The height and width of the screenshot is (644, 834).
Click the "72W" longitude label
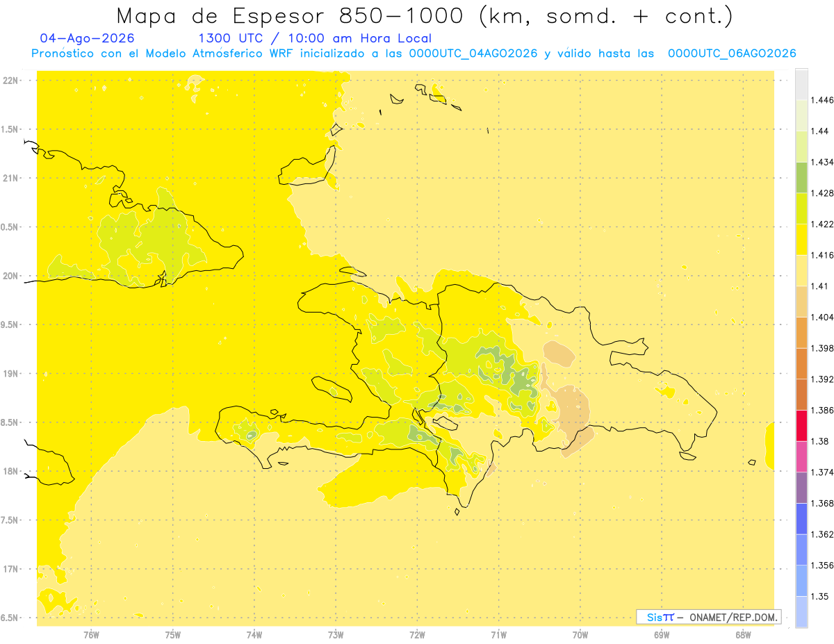pyautogui.click(x=417, y=634)
